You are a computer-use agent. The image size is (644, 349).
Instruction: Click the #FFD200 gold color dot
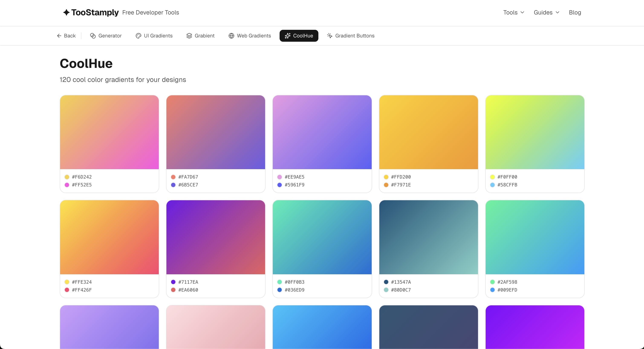386,177
